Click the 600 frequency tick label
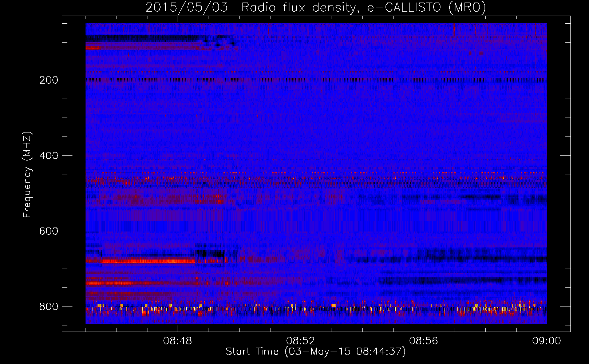Image resolution: width=589 pixels, height=364 pixels. [x=49, y=232]
